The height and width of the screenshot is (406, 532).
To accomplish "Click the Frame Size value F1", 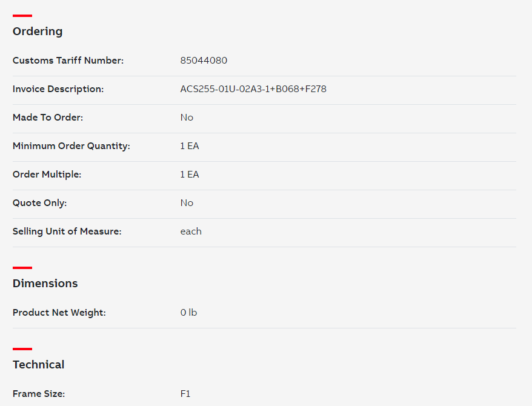I will (185, 394).
